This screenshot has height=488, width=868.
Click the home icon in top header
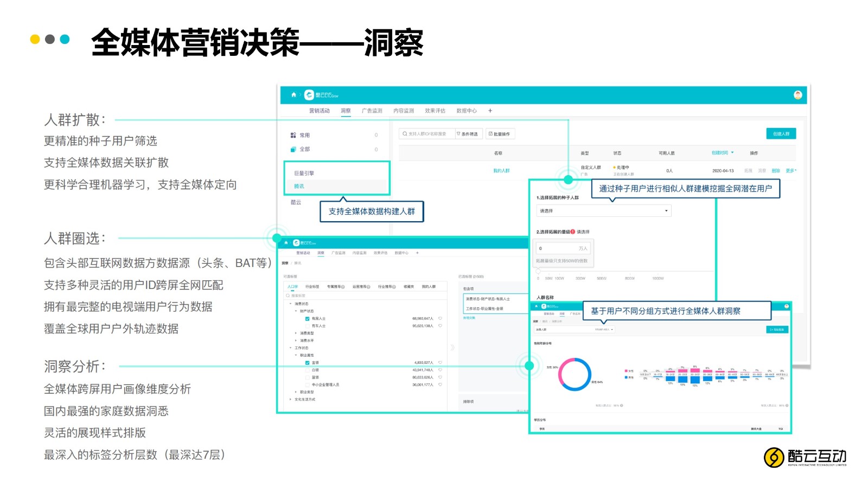293,95
